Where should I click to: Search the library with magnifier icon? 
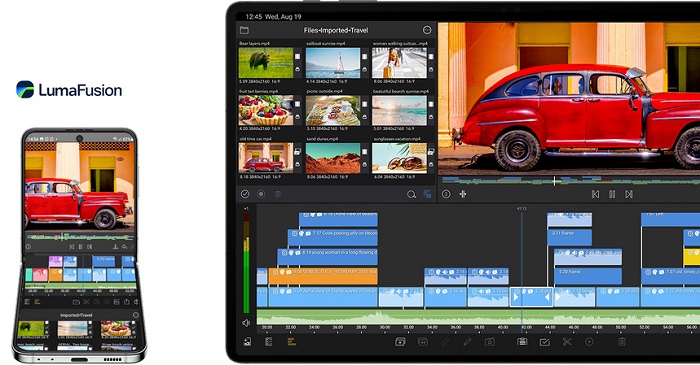tap(411, 194)
